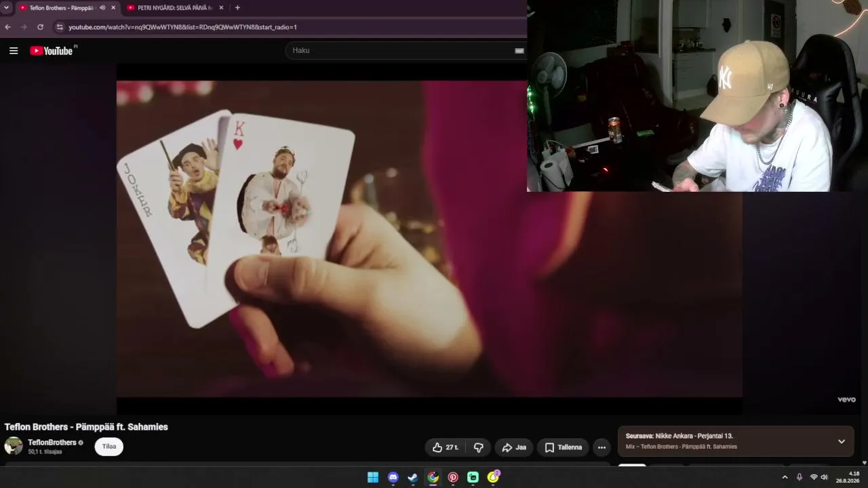This screenshot has width=868, height=488.
Task: Close the PETRI NYGÅRD tab
Action: pos(221,7)
